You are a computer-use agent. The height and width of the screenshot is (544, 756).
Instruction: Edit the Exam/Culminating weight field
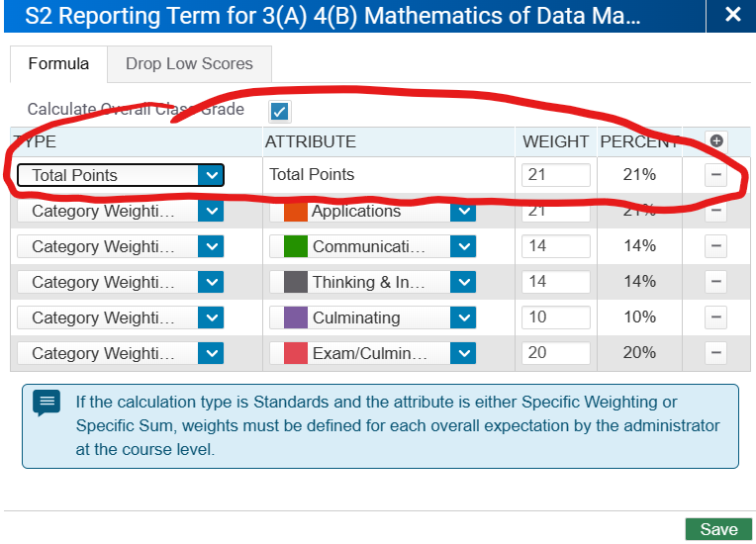[555, 353]
